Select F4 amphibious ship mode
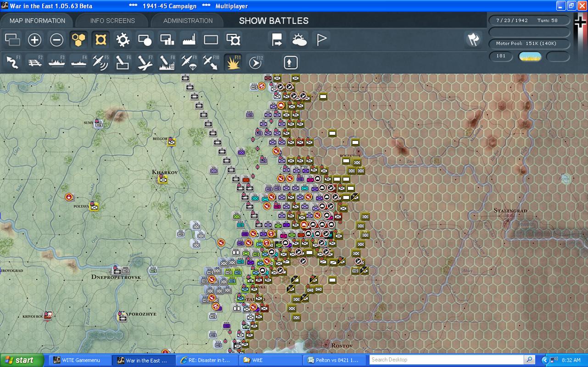Image resolution: width=588 pixels, height=367 pixels. click(x=78, y=62)
